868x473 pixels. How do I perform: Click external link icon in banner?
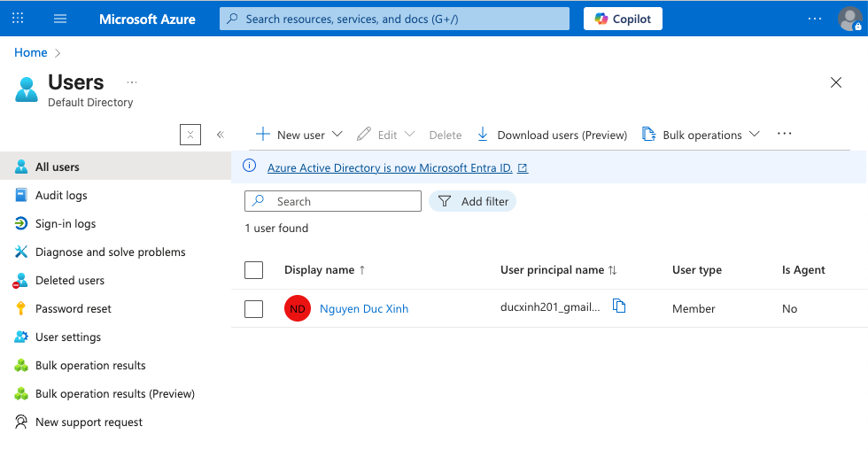[x=523, y=167]
